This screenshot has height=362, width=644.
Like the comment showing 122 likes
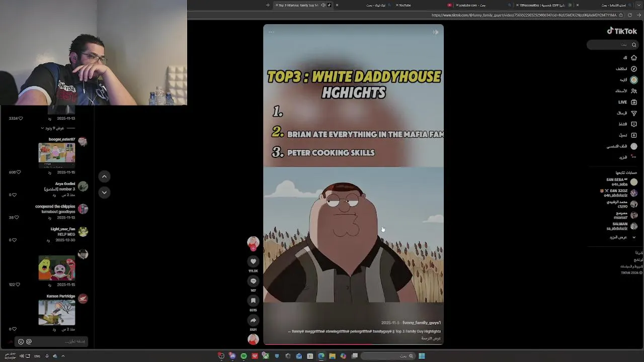pos(18,285)
